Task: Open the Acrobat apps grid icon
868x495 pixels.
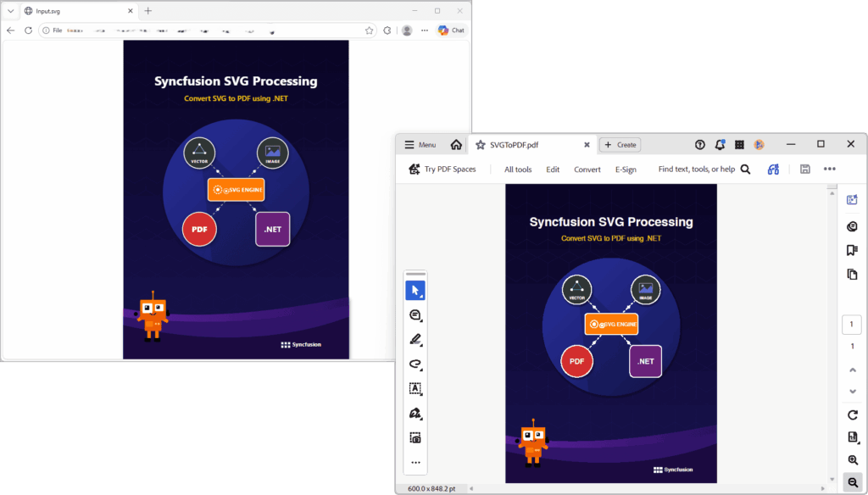Action: [739, 144]
